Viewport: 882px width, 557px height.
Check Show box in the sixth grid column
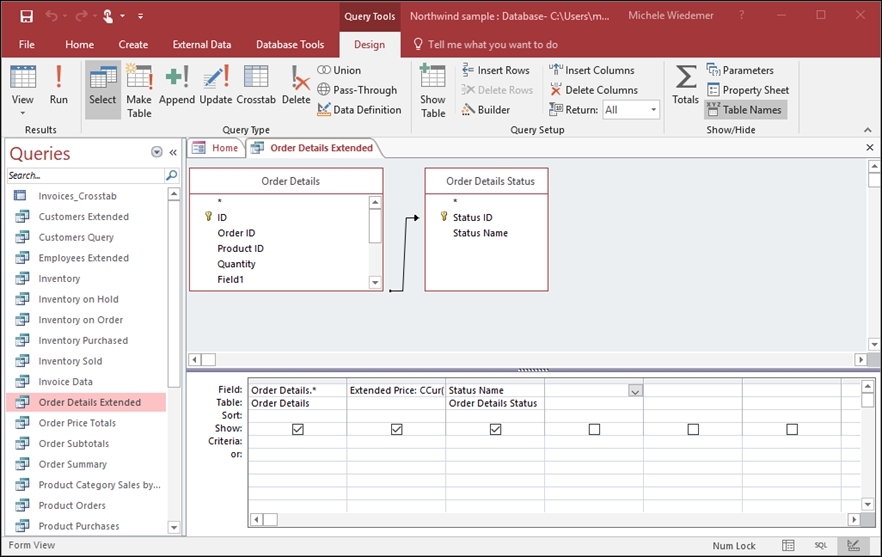pos(792,429)
